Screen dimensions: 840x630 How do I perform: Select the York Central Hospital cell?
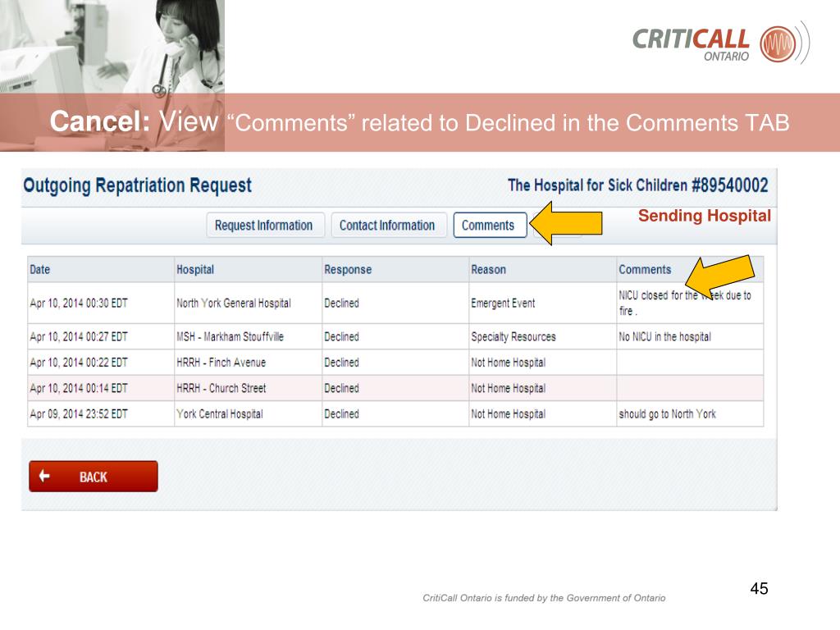click(219, 414)
